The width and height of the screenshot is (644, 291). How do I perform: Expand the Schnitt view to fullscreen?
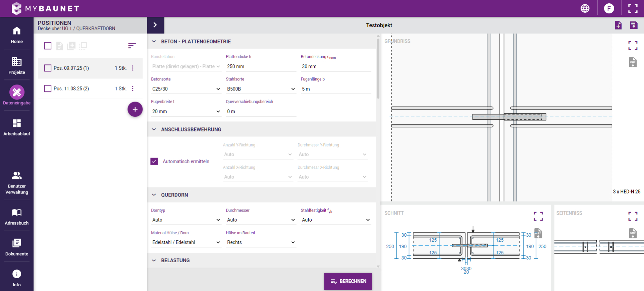(538, 216)
